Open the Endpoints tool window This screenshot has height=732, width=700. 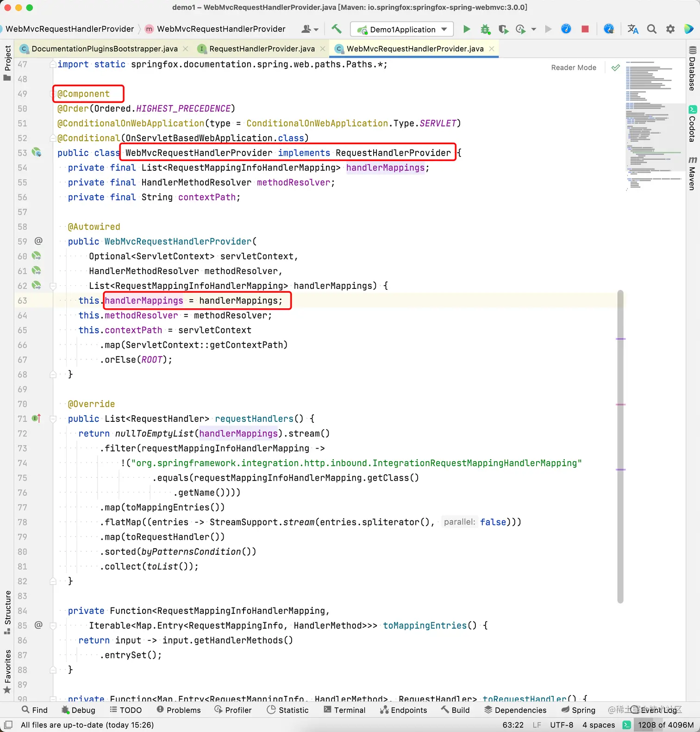[x=403, y=710]
